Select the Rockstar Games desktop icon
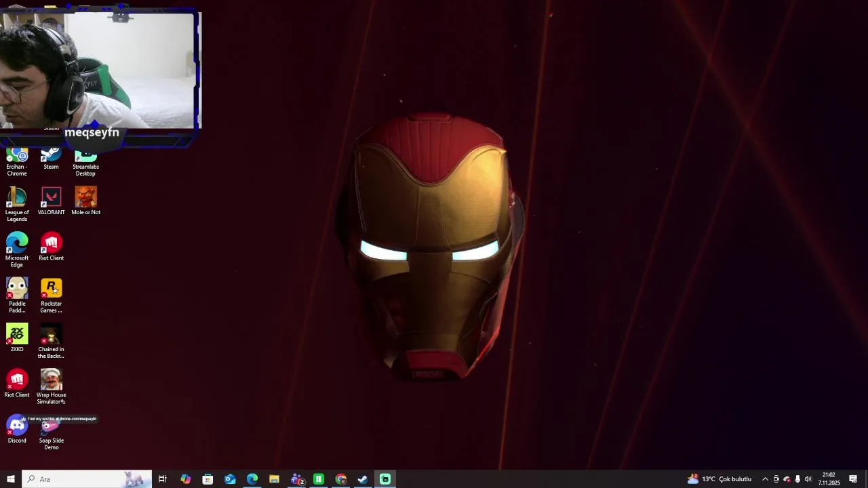This screenshot has height=488, width=868. 51,296
